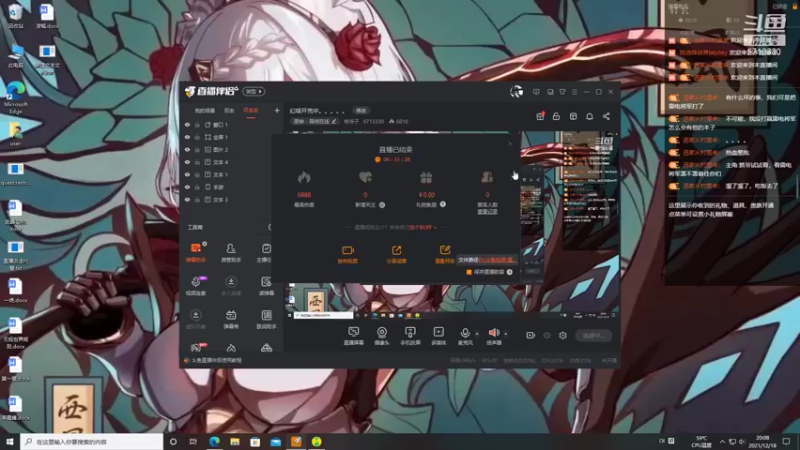
Task: Select the 文本 4 layer row
Action: [232, 162]
